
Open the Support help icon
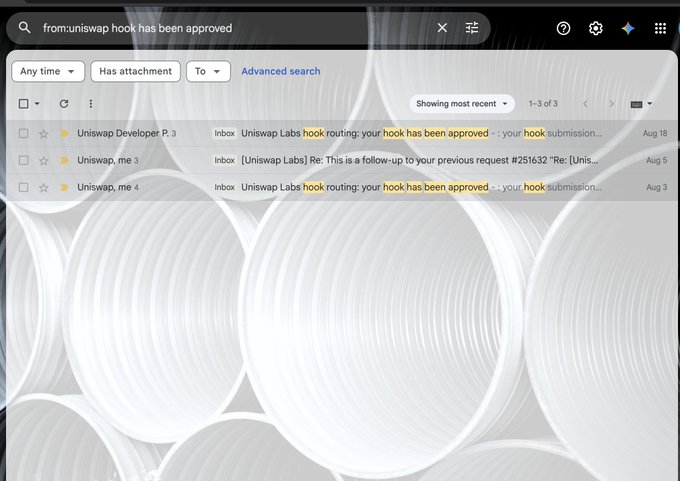click(x=563, y=28)
